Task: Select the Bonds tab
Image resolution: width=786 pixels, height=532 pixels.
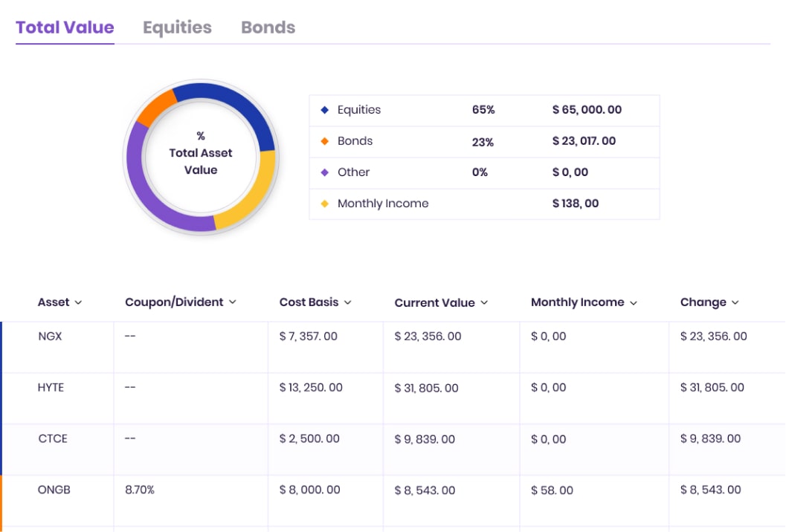Action: [x=268, y=27]
